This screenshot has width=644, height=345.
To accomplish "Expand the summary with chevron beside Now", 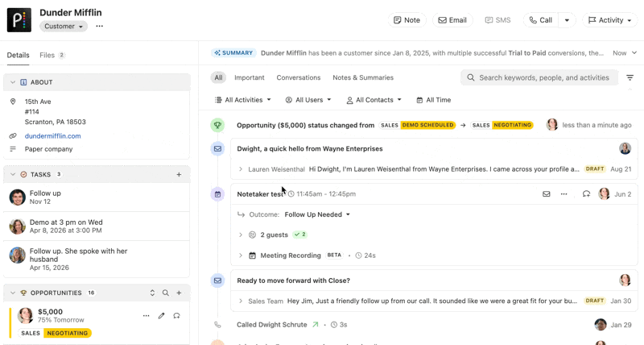I will point(634,53).
